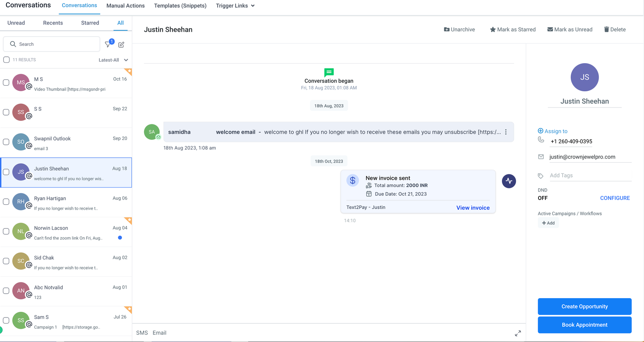Expand the message composer with arrows icon

click(518, 333)
